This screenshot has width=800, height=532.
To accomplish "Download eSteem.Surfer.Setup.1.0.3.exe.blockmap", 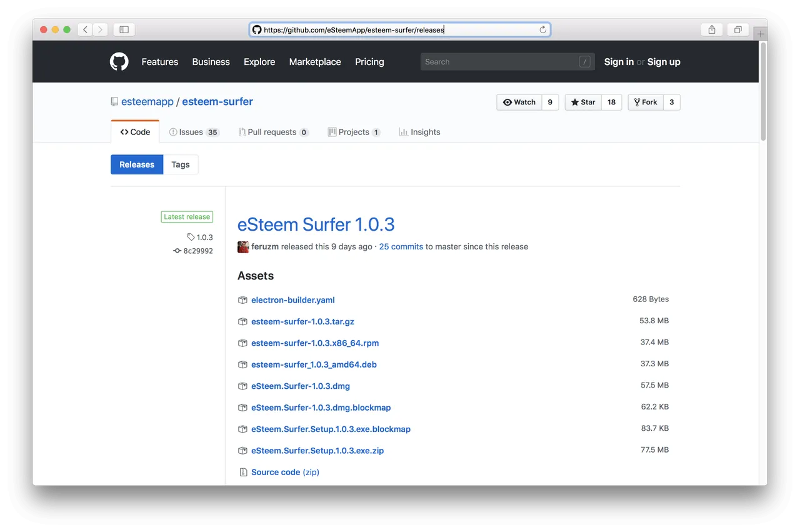I will pyautogui.click(x=331, y=429).
